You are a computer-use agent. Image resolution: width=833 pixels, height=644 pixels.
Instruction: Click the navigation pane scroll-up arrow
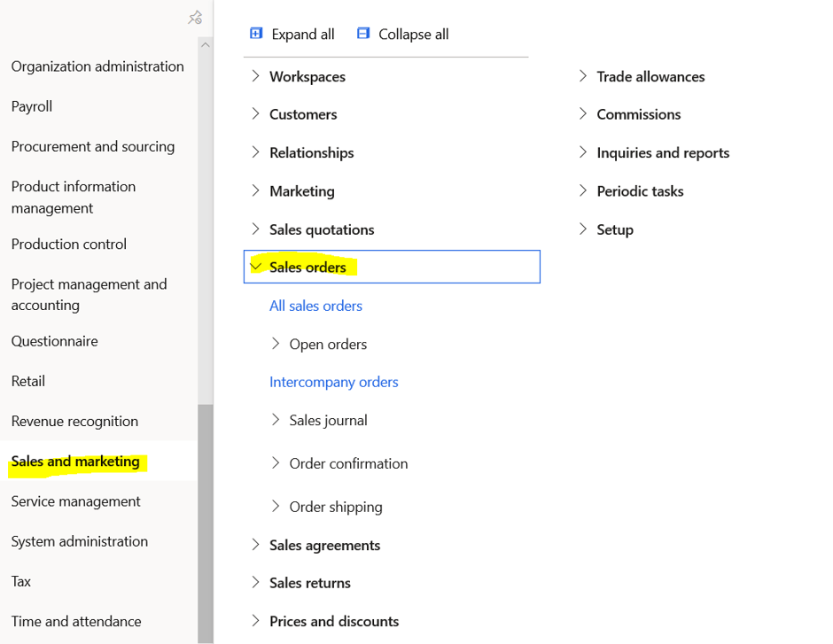[206, 45]
